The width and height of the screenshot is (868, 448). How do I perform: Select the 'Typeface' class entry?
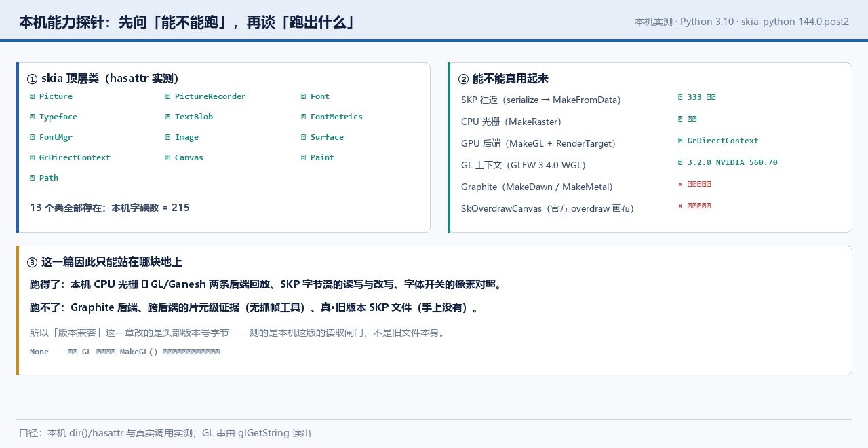54,117
